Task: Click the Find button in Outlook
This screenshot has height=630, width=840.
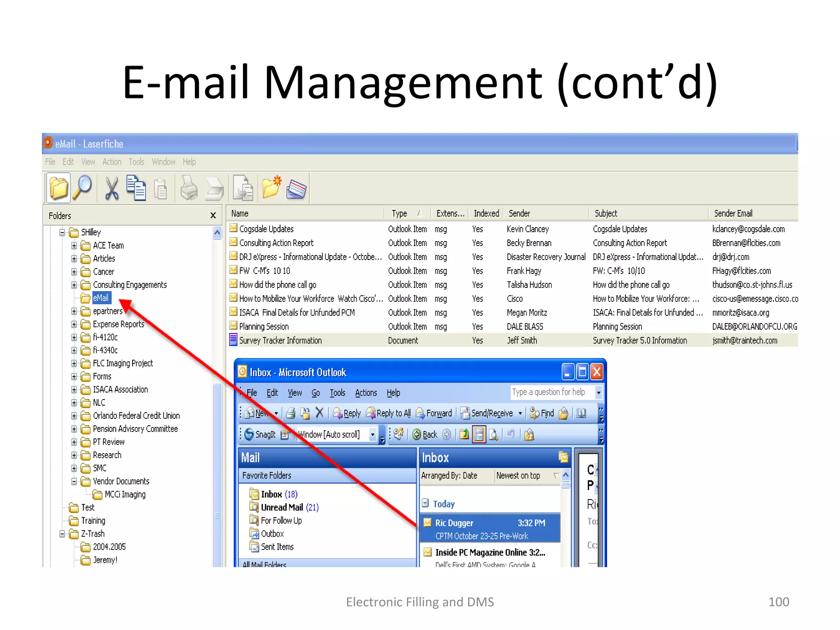Action: [x=542, y=413]
